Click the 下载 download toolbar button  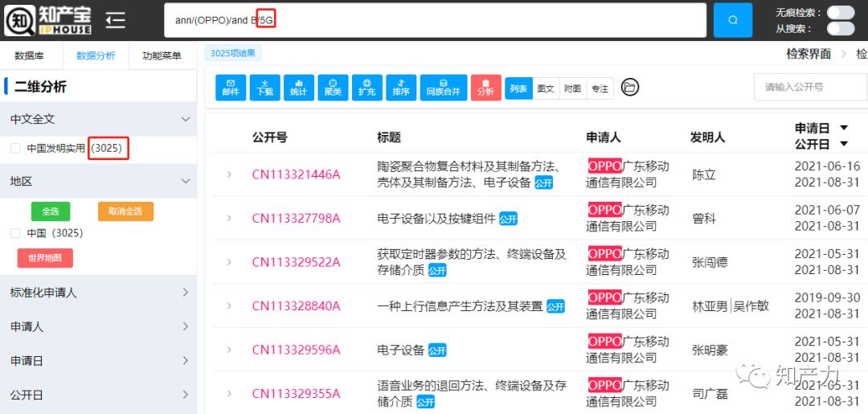click(x=264, y=88)
